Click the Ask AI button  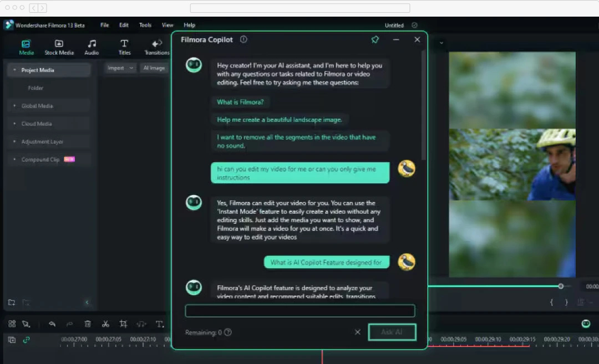(x=392, y=332)
